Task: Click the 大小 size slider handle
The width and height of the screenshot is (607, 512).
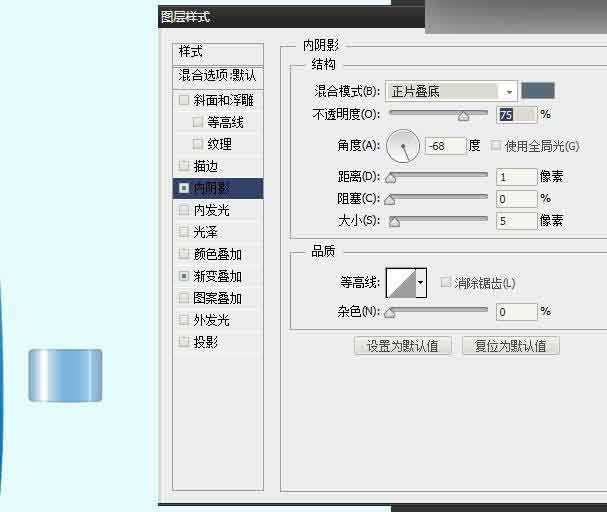Action: pyautogui.click(x=394, y=222)
